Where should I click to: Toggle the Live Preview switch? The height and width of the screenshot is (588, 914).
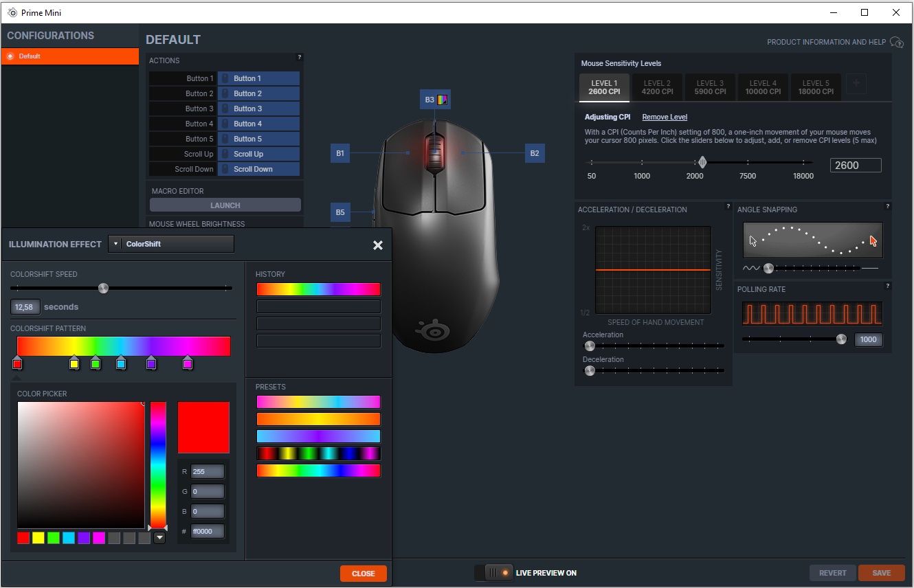click(493, 572)
